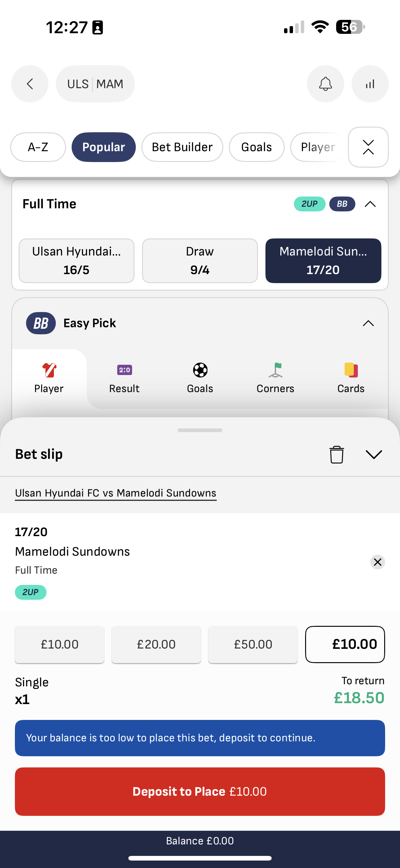Collapse the Full Time market section
400x868 pixels.
coord(370,204)
